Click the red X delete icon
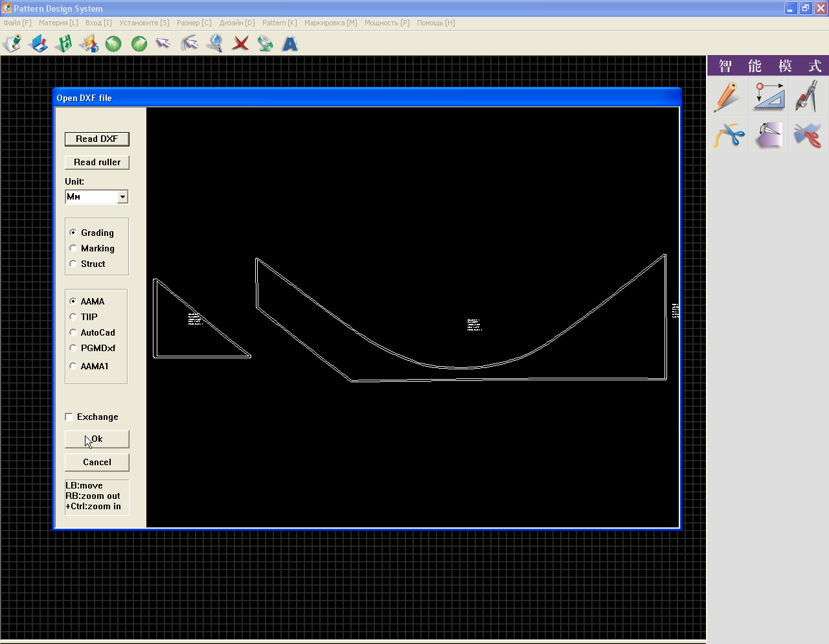Screen dimensions: 829x644 pos(240,43)
